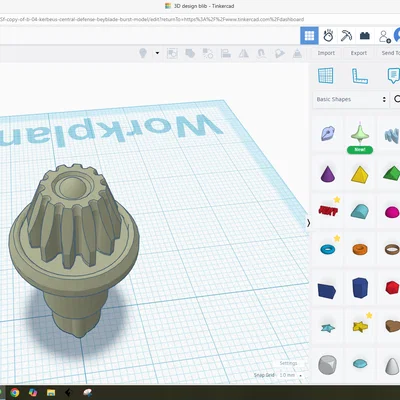The width and height of the screenshot is (400, 400).
Task: Collapse the shapes panel with chevron
Action: pyautogui.click(x=308, y=223)
